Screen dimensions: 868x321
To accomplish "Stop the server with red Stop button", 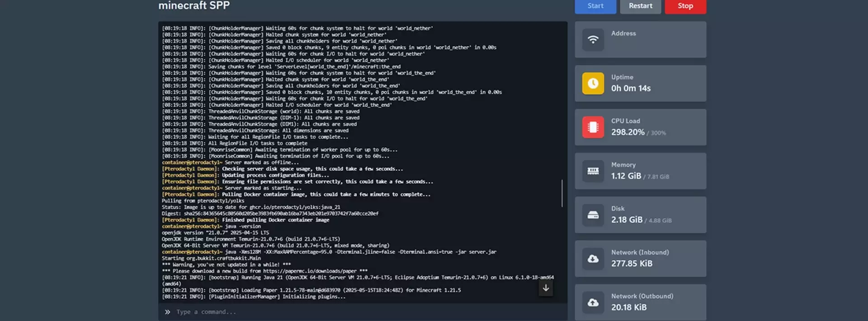I will 685,6.
